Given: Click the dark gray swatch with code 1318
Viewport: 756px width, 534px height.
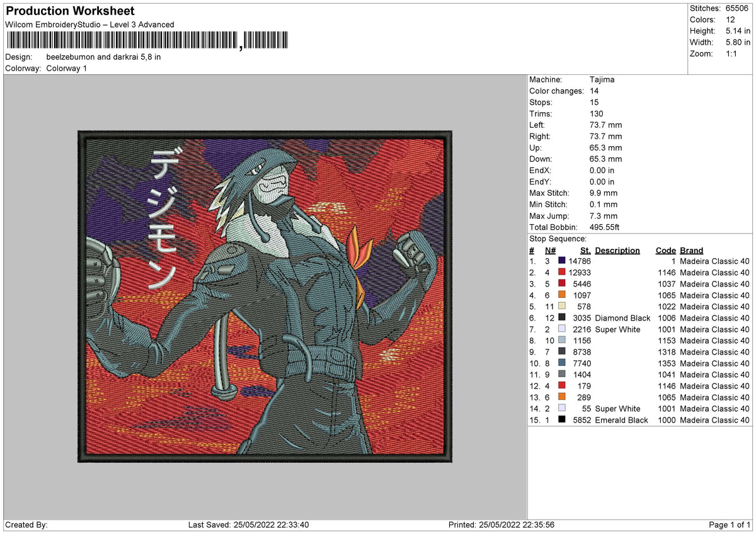Looking at the screenshot, I should [x=562, y=351].
